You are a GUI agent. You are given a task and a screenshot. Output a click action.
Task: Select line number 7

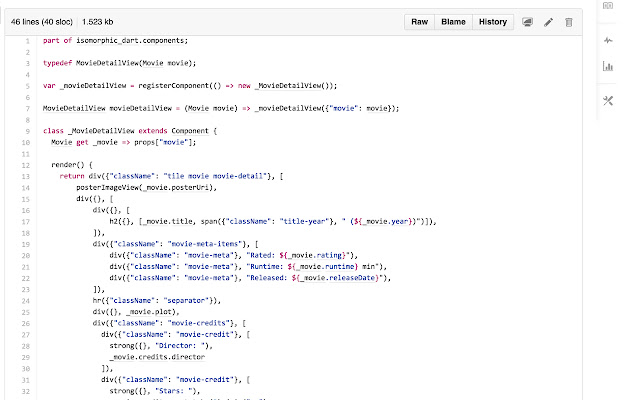[x=28, y=109]
